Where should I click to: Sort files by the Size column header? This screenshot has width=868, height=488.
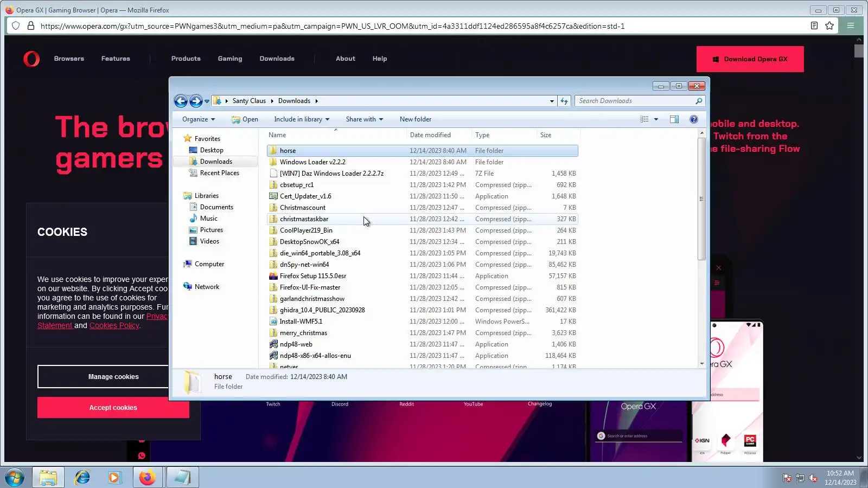558,135
